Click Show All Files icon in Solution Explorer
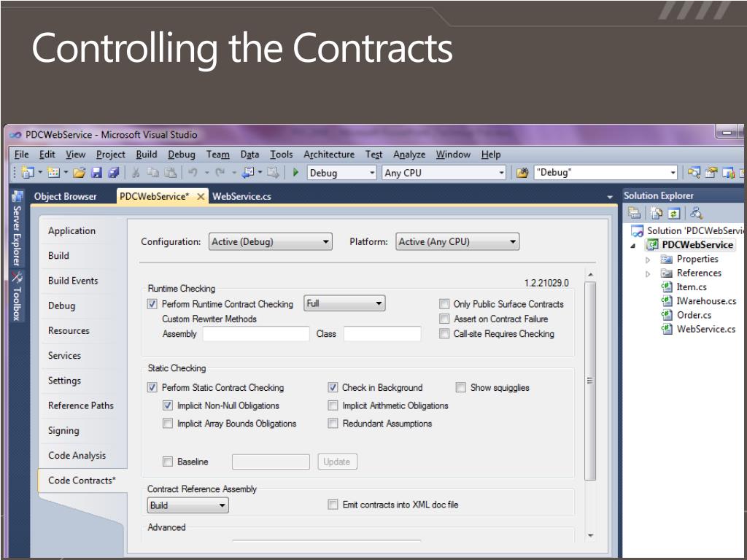Viewport: 747px width, 560px height. pyautogui.click(x=657, y=213)
